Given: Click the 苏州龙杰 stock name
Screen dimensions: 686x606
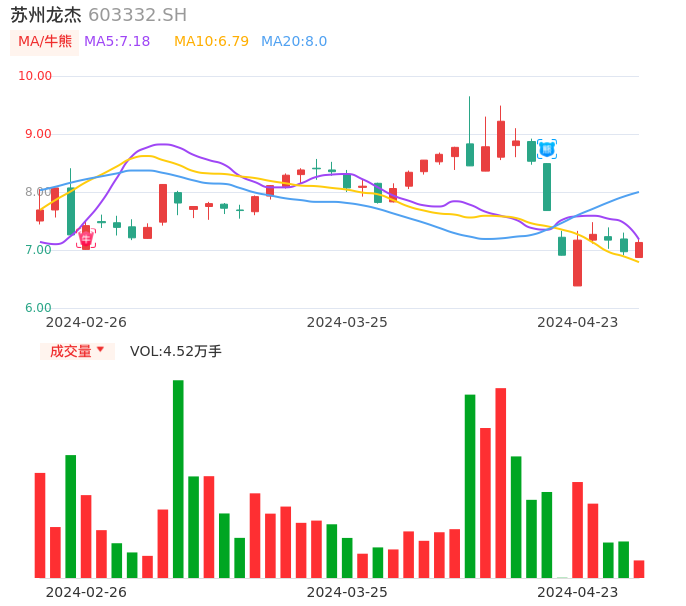Looking at the screenshot, I should [x=46, y=15].
